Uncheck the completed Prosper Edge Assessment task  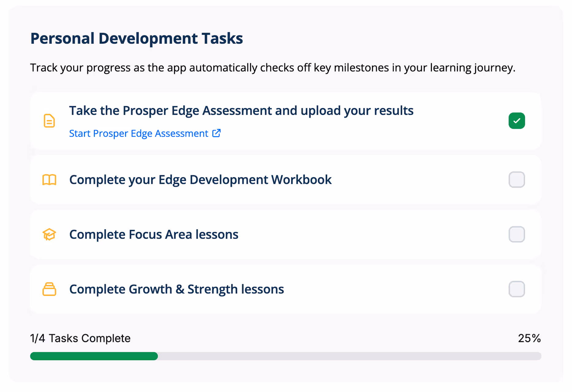[517, 121]
